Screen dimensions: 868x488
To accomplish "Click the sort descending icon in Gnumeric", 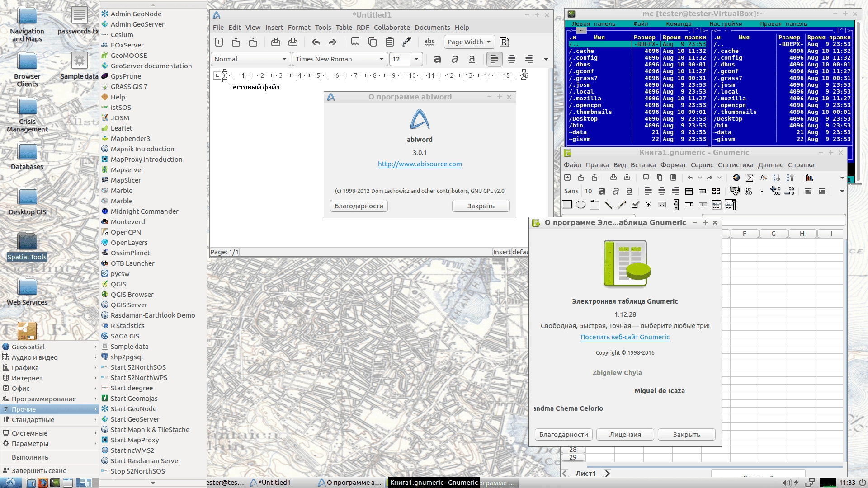I will tap(790, 178).
